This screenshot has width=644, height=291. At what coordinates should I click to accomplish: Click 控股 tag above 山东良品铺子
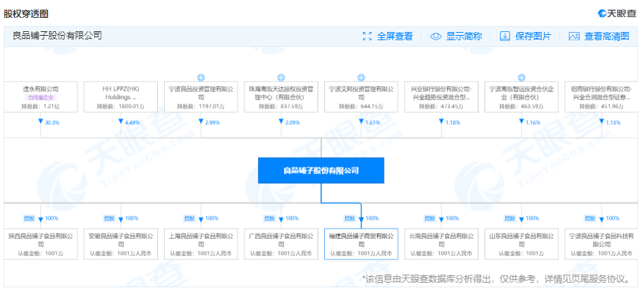(x=509, y=219)
